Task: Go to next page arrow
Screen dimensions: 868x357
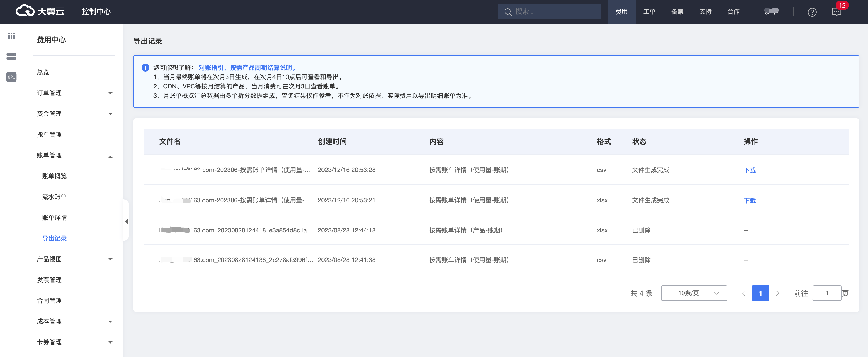Action: pyautogui.click(x=777, y=293)
